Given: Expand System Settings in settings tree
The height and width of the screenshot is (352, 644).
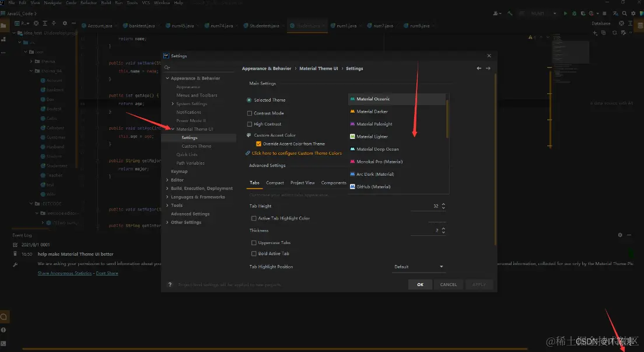Looking at the screenshot, I should pyautogui.click(x=173, y=104).
